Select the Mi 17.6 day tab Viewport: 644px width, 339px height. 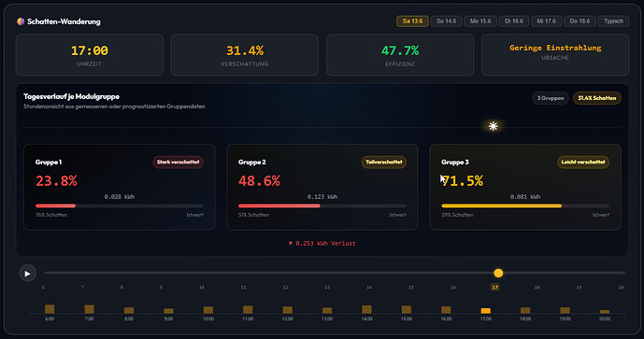[x=546, y=21]
